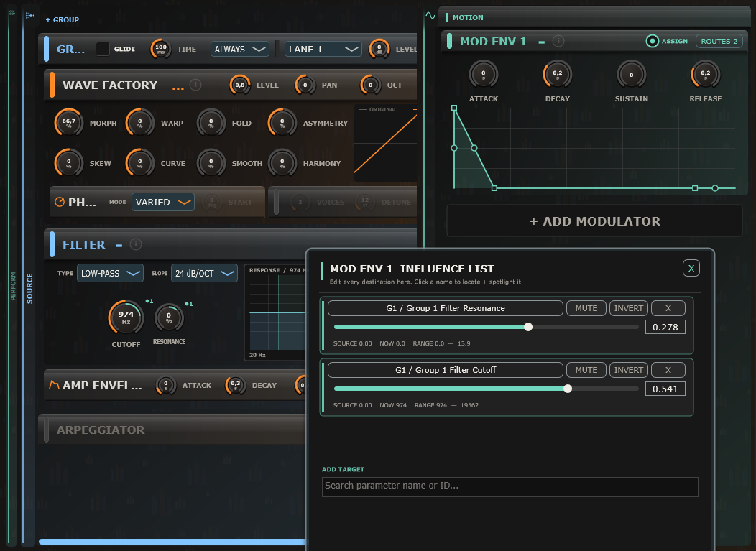
Task: Click the Mod Env 1 Release knob
Action: click(x=706, y=75)
